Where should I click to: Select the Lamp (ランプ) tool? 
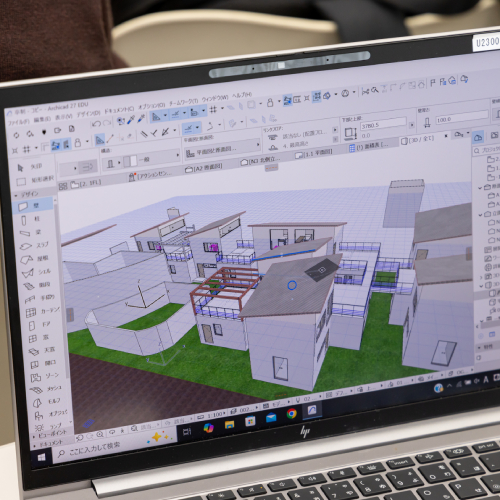48,426
